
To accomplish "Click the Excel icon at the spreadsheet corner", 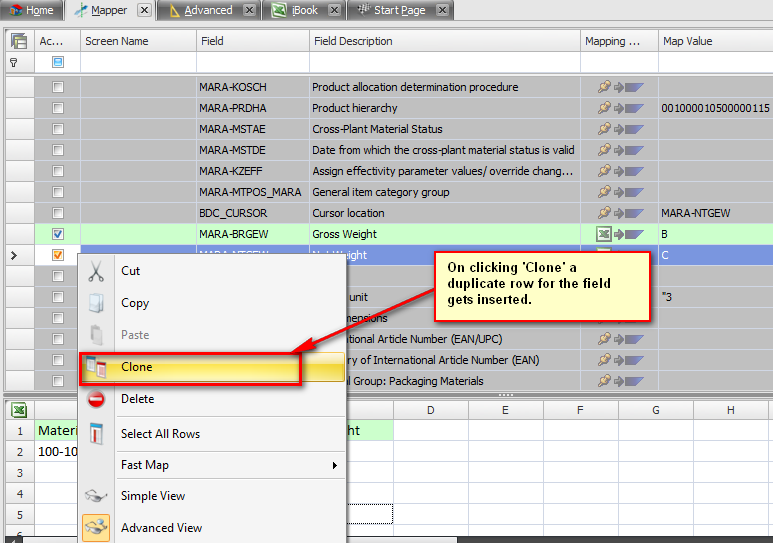I will click(18, 410).
